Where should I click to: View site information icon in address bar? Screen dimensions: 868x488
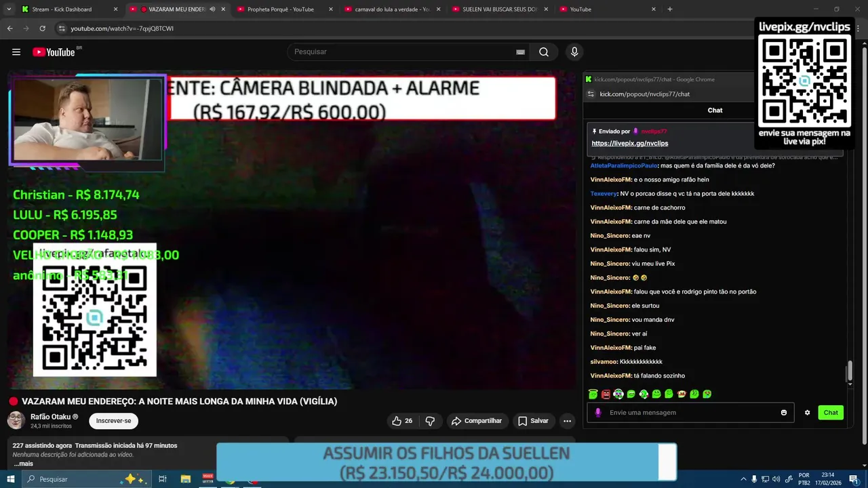(x=62, y=28)
